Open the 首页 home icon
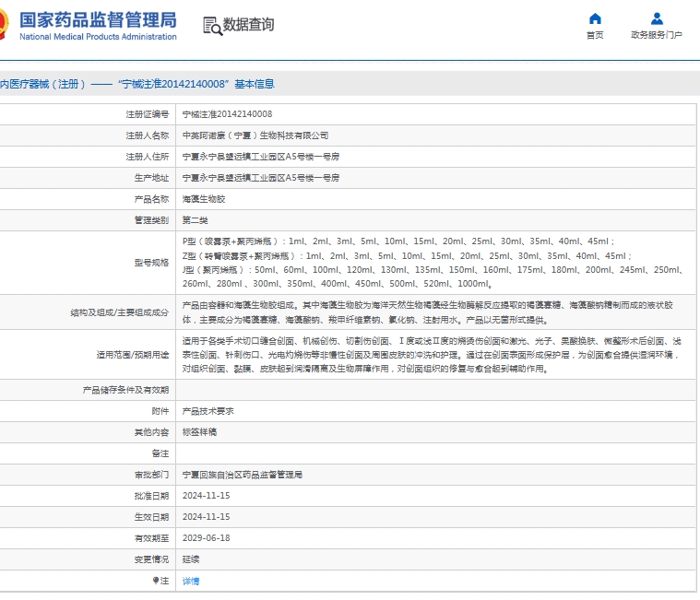700x600 pixels. [595, 18]
